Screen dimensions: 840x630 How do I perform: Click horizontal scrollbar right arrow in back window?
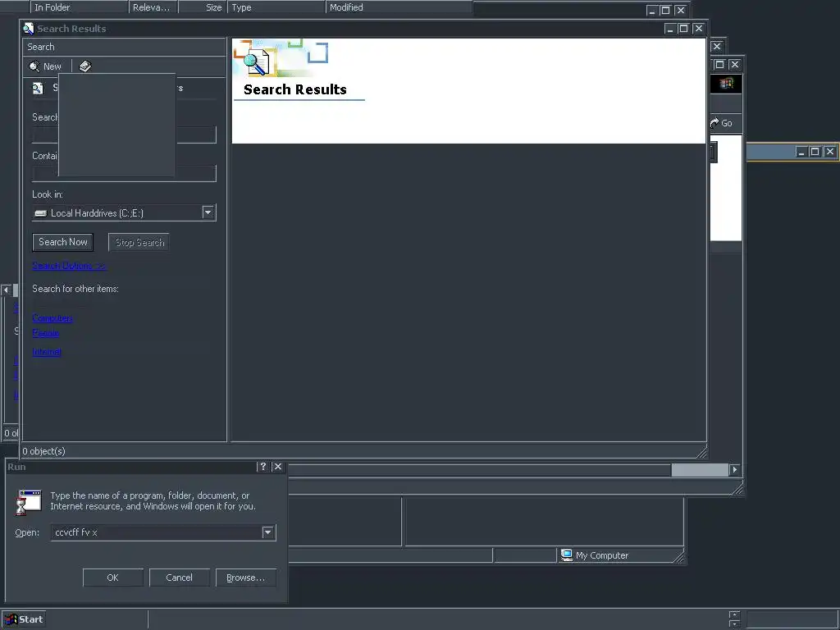tap(735, 470)
